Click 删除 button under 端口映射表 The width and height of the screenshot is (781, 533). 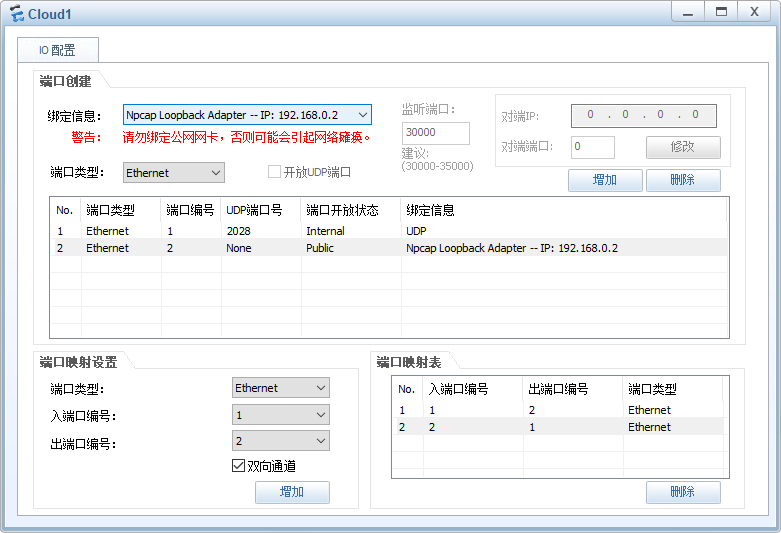[683, 492]
